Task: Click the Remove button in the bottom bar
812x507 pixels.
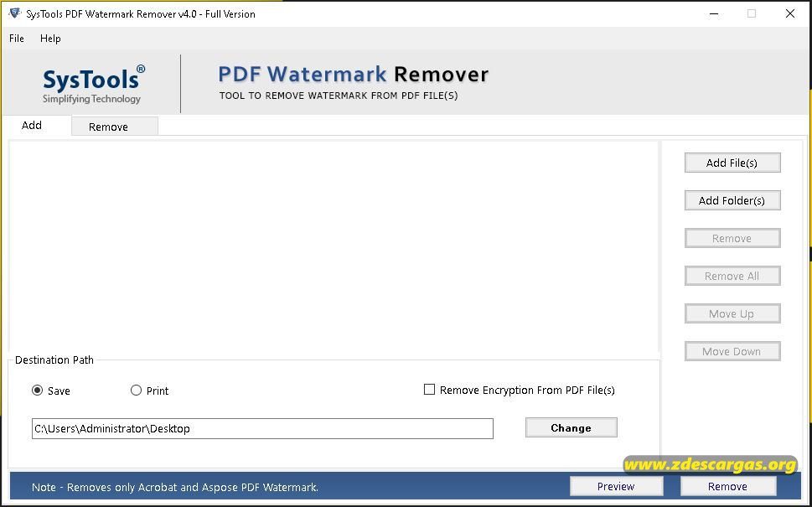Action: (x=727, y=486)
